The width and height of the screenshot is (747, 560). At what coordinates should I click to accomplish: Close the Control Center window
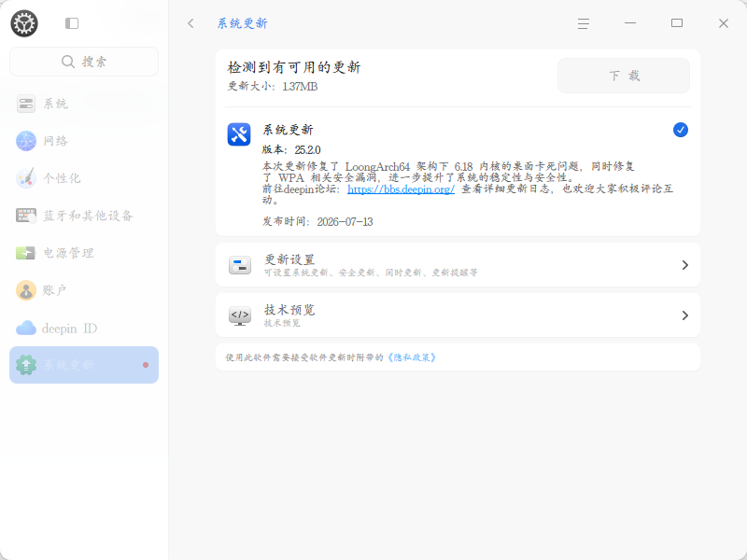[x=724, y=23]
